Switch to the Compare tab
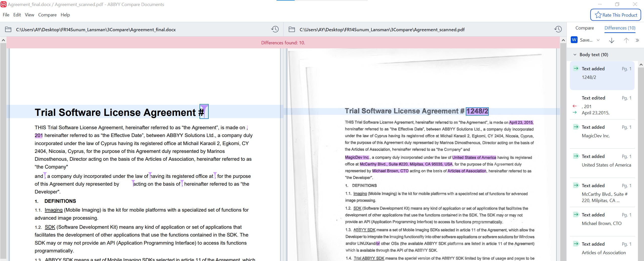 coord(585,28)
